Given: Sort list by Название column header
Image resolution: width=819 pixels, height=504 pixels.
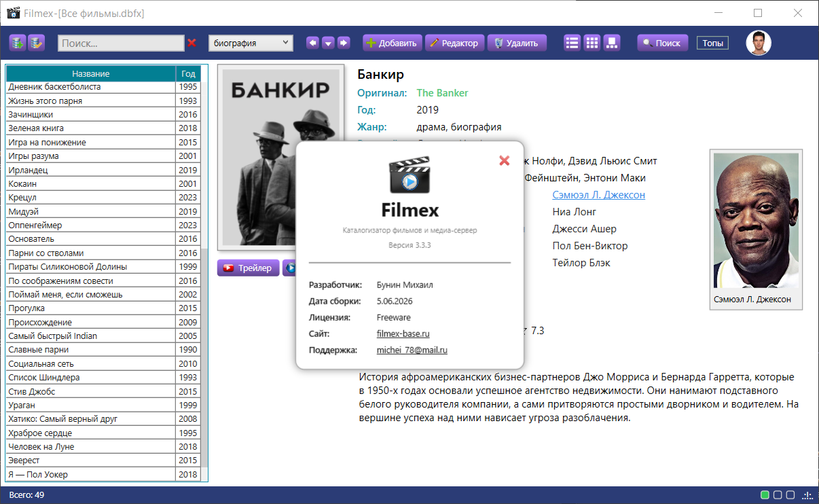Looking at the screenshot, I should [91, 73].
